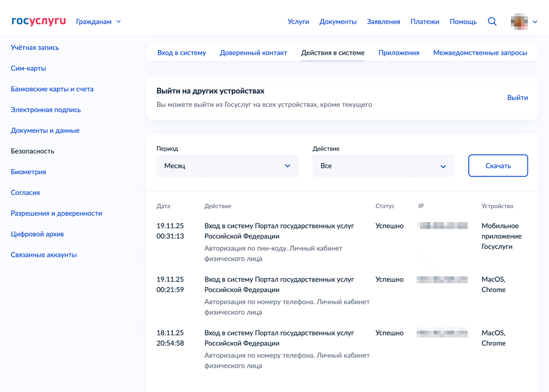Open Учётная запись in the sidebar

click(x=35, y=47)
